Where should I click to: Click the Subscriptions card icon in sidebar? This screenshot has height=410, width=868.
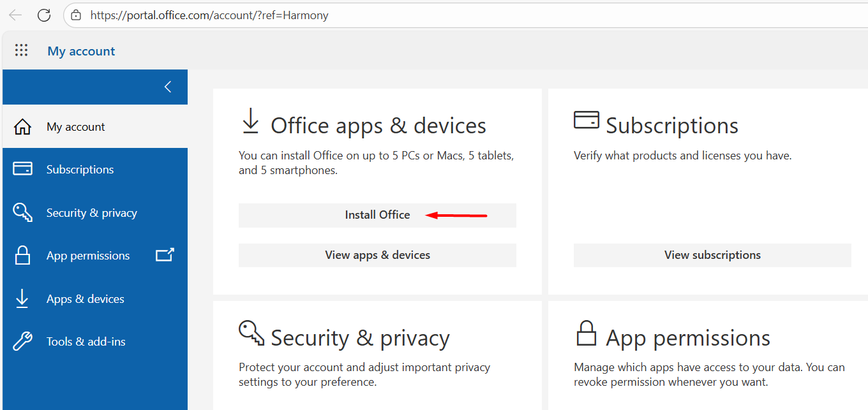tap(22, 170)
